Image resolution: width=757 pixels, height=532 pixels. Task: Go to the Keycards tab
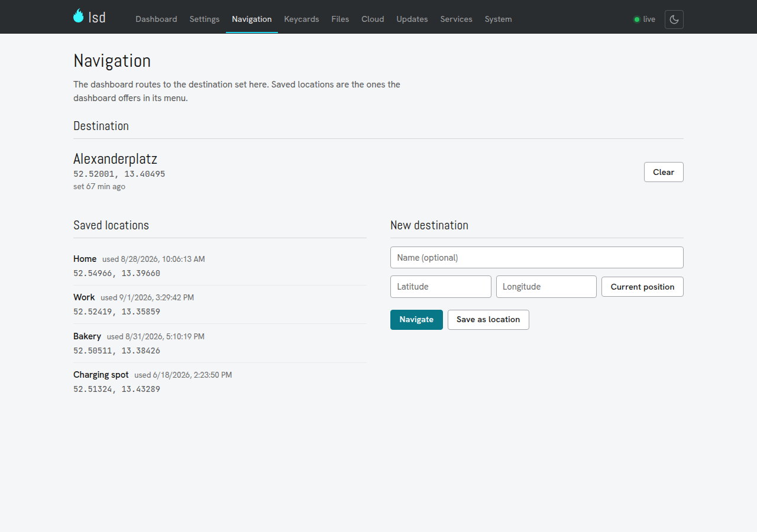coord(302,19)
